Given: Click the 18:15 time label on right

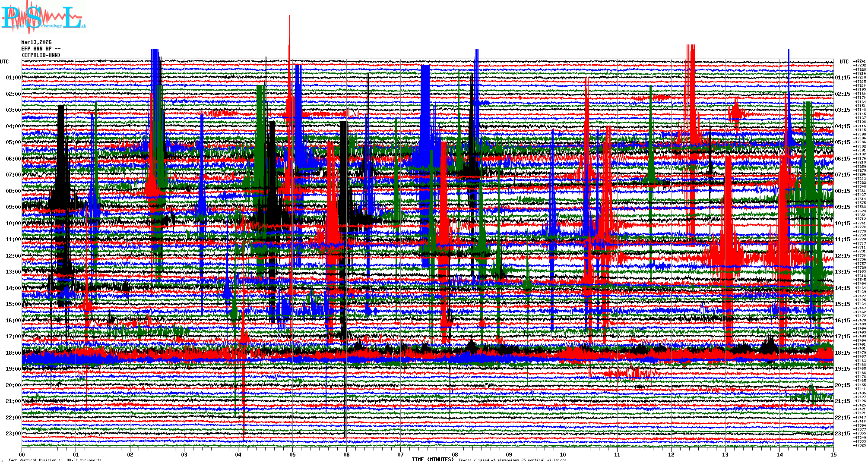Looking at the screenshot, I should pos(842,353).
